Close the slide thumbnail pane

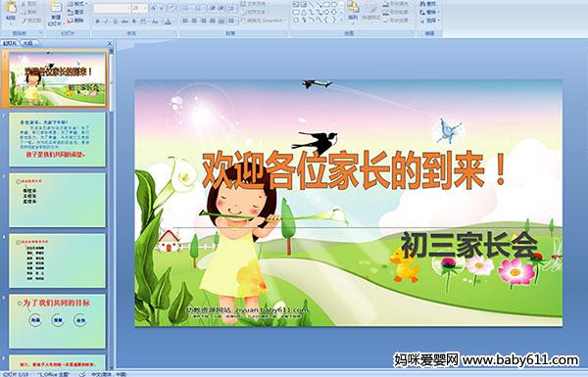(x=110, y=43)
